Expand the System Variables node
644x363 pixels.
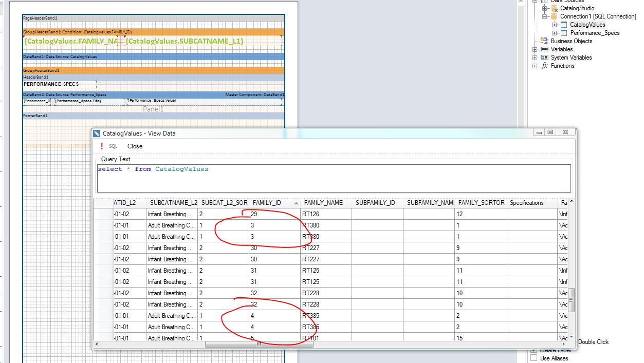coord(535,58)
